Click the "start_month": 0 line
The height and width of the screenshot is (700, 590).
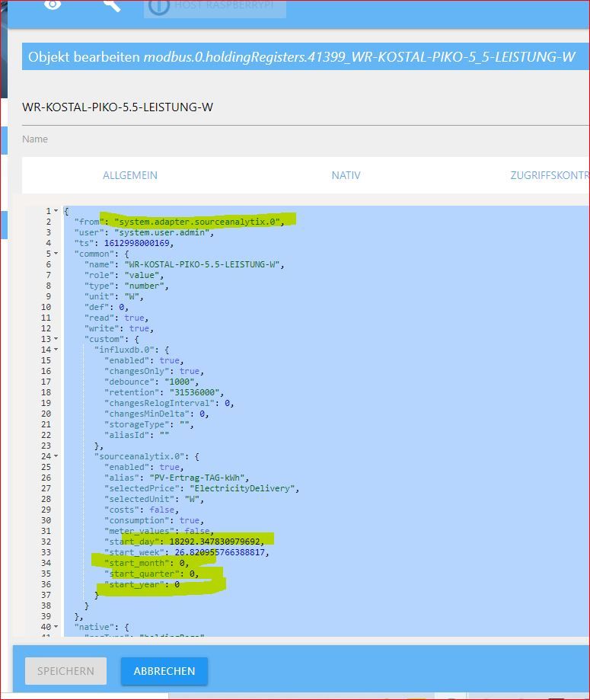pyautogui.click(x=146, y=563)
